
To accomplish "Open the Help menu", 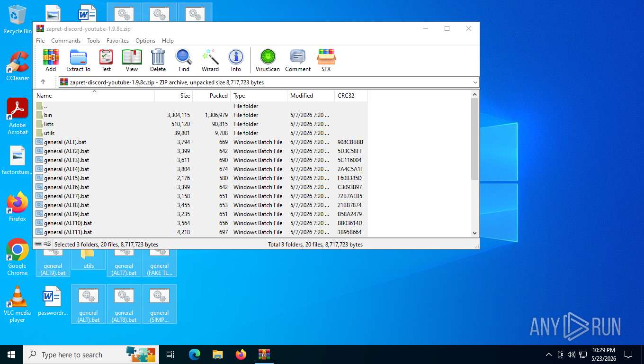I will 168,41.
